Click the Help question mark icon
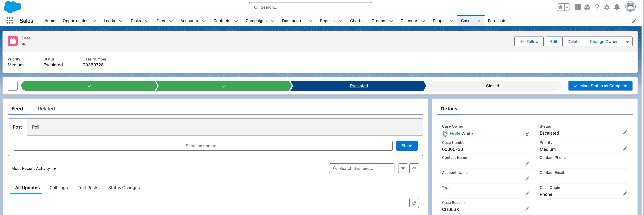 pyautogui.click(x=597, y=7)
